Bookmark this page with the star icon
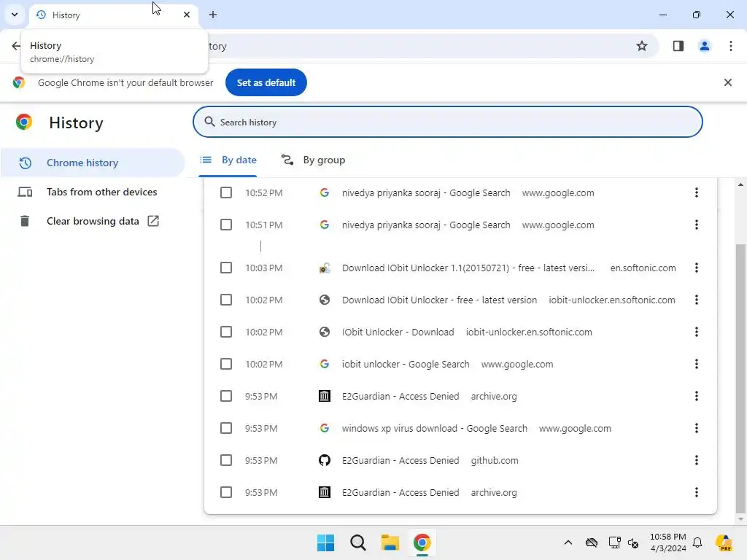The image size is (747, 560). (642, 46)
